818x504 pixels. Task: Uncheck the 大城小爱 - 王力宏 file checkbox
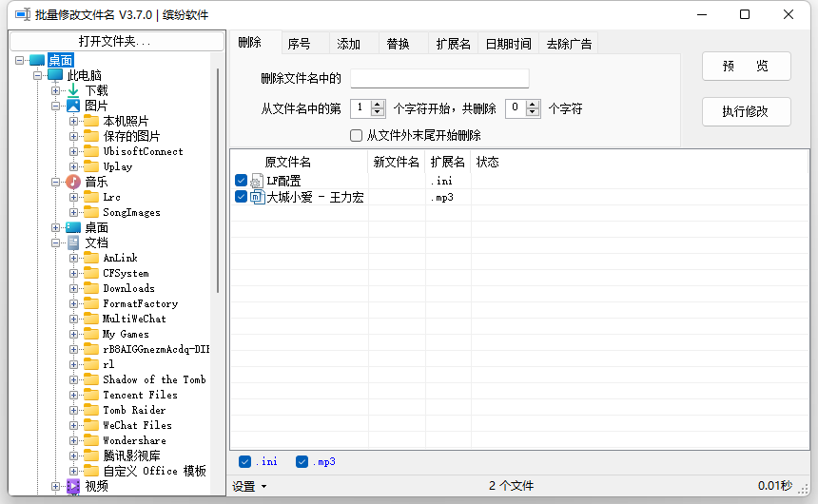241,197
